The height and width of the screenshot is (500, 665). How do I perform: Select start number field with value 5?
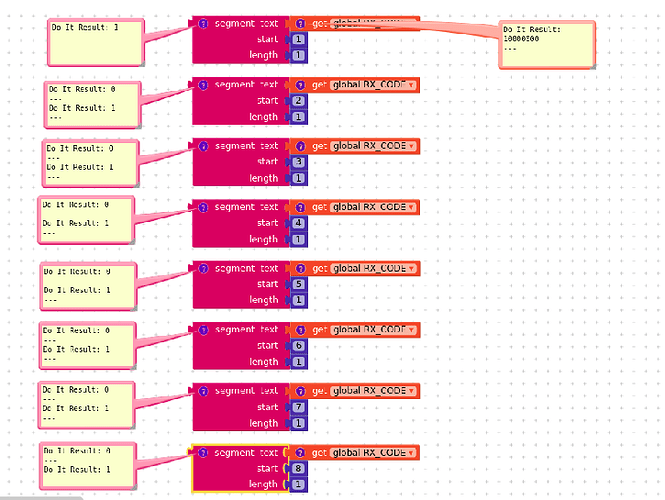tap(299, 284)
